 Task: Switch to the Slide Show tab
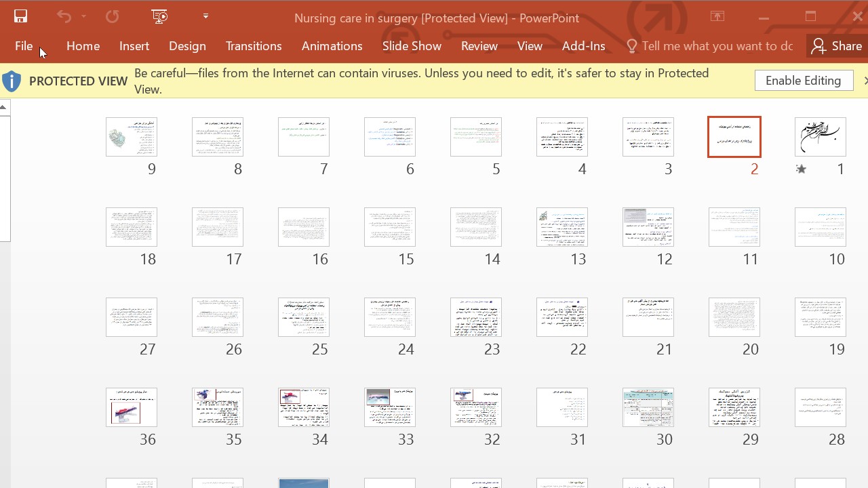412,46
